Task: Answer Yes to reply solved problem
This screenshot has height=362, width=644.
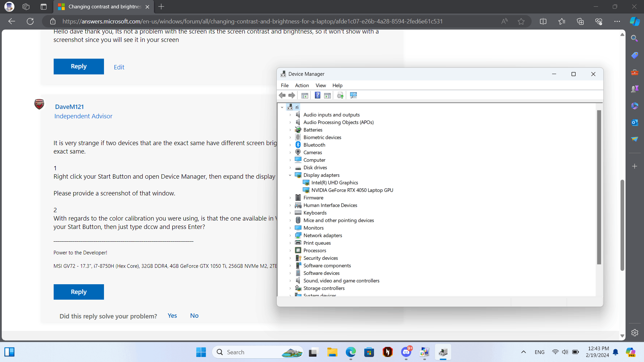Action: point(172,315)
